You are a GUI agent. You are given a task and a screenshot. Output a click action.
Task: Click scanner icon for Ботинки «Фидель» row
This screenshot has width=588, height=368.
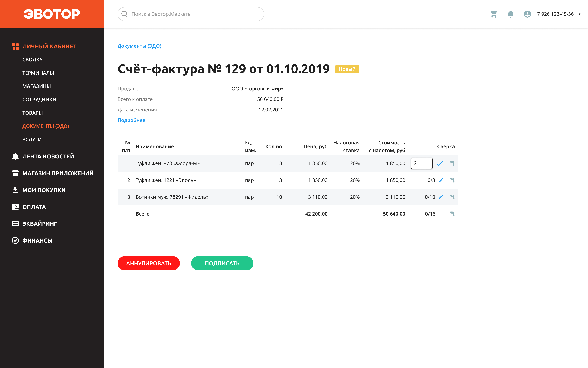(452, 197)
